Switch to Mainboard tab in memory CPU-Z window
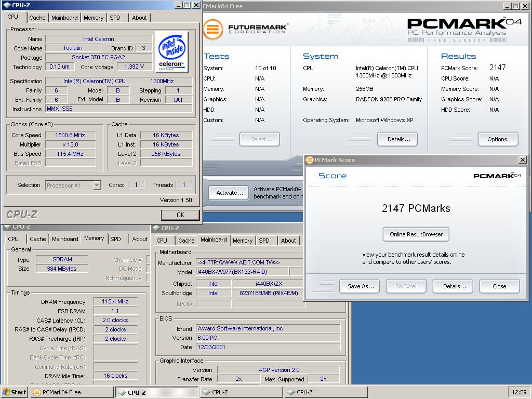The image size is (532, 399). pos(65,239)
